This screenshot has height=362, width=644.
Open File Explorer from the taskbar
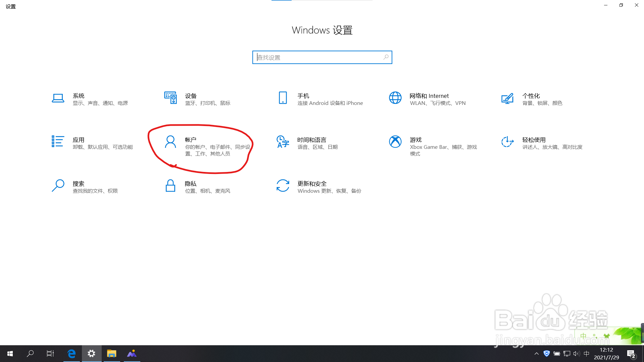pyautogui.click(x=111, y=354)
